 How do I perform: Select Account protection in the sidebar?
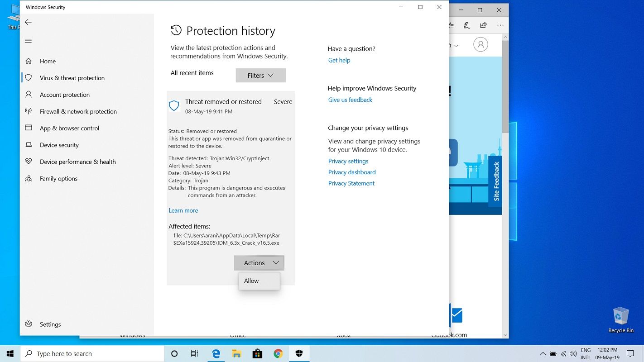(64, 95)
